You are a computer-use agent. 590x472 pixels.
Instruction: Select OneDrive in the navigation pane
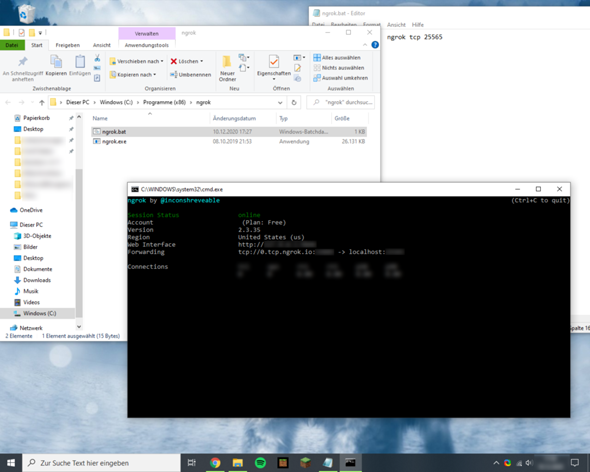(27, 210)
